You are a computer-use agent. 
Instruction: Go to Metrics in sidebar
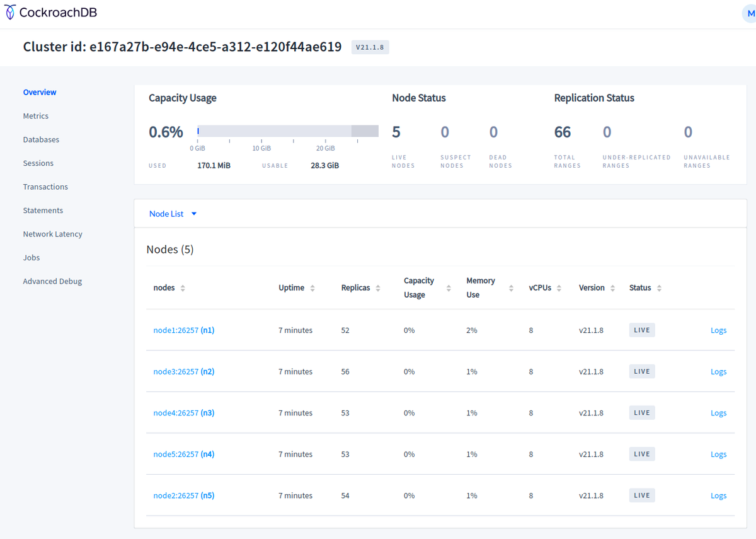coord(36,116)
